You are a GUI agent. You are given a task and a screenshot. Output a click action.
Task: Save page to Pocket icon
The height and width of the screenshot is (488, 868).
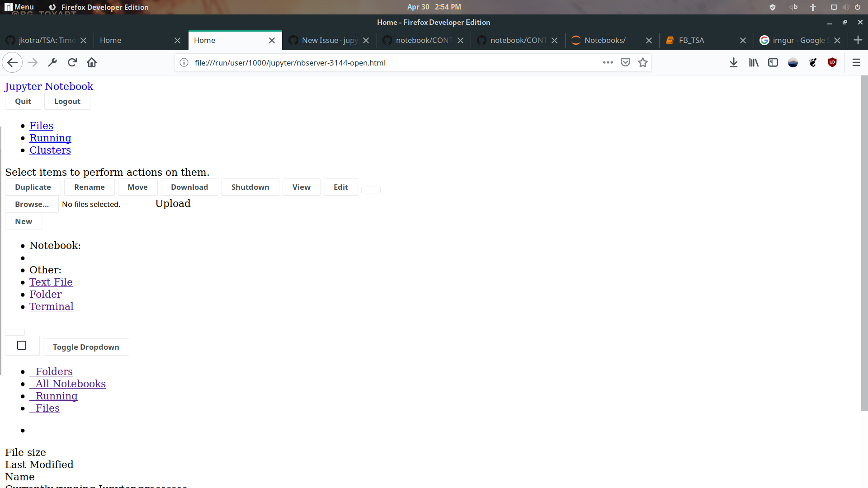point(625,63)
